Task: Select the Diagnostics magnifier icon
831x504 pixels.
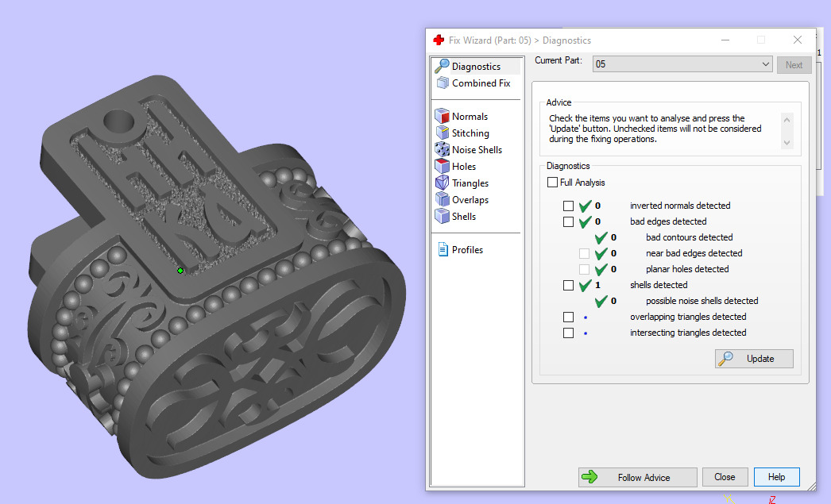Action: coord(442,66)
